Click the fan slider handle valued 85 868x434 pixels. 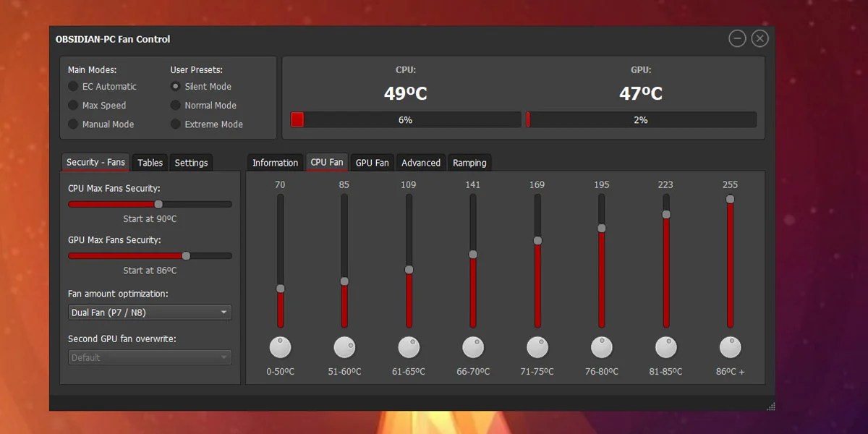344,281
